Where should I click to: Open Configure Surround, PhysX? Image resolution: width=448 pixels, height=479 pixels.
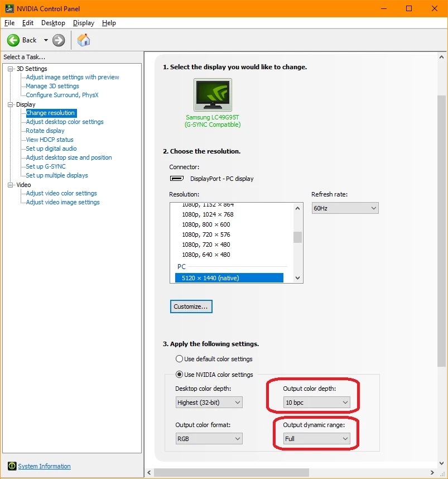click(62, 95)
